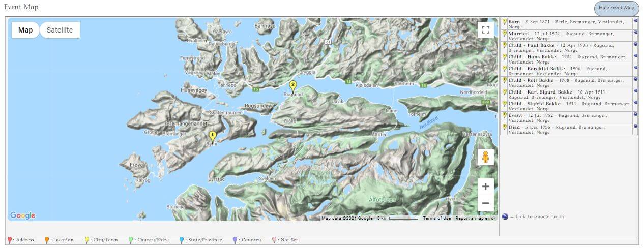Image resolution: width=644 pixels, height=248 pixels.
Task: Click pin icon beside Child - Rolf Bakke
Action: [505, 80]
